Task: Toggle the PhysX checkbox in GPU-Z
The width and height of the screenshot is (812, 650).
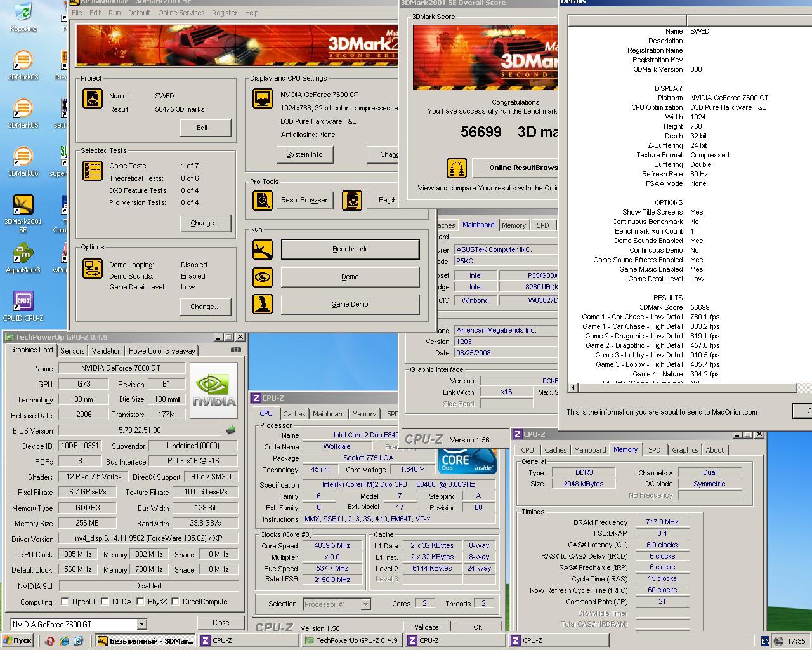Action: pos(140,602)
